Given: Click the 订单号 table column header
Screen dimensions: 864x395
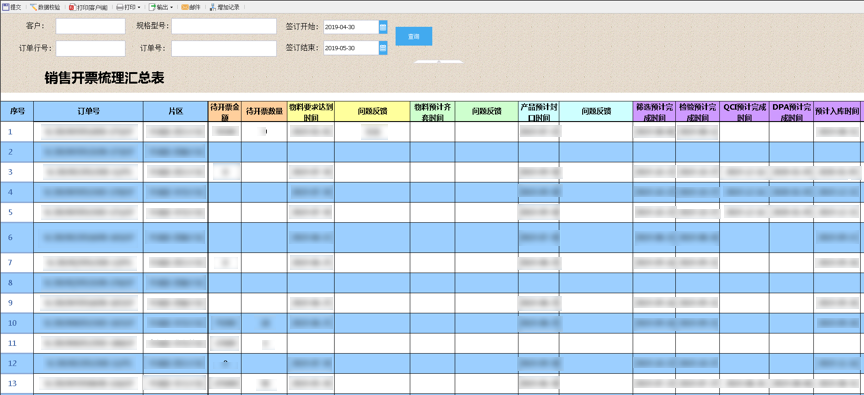Looking at the screenshot, I should click(x=88, y=111).
